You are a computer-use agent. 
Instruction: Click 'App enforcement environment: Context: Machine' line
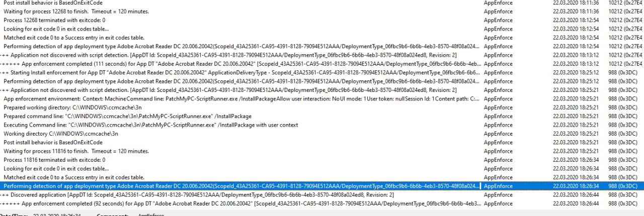(x=322, y=98)
